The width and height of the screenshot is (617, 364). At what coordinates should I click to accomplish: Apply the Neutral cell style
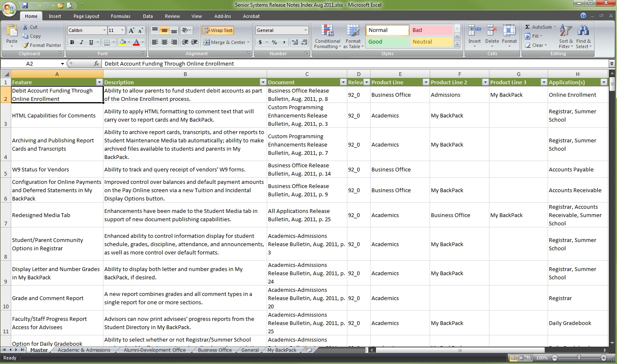pos(431,42)
